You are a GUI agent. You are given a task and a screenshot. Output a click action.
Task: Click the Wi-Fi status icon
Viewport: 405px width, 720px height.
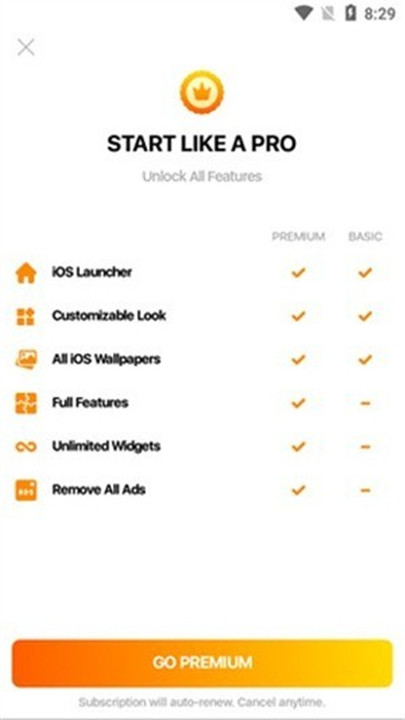coord(304,13)
